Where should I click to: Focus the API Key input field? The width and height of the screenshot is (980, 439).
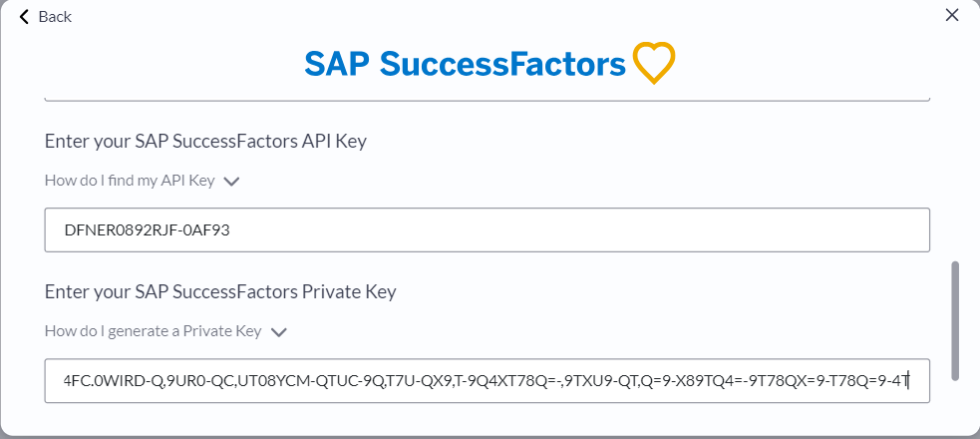coord(487,230)
